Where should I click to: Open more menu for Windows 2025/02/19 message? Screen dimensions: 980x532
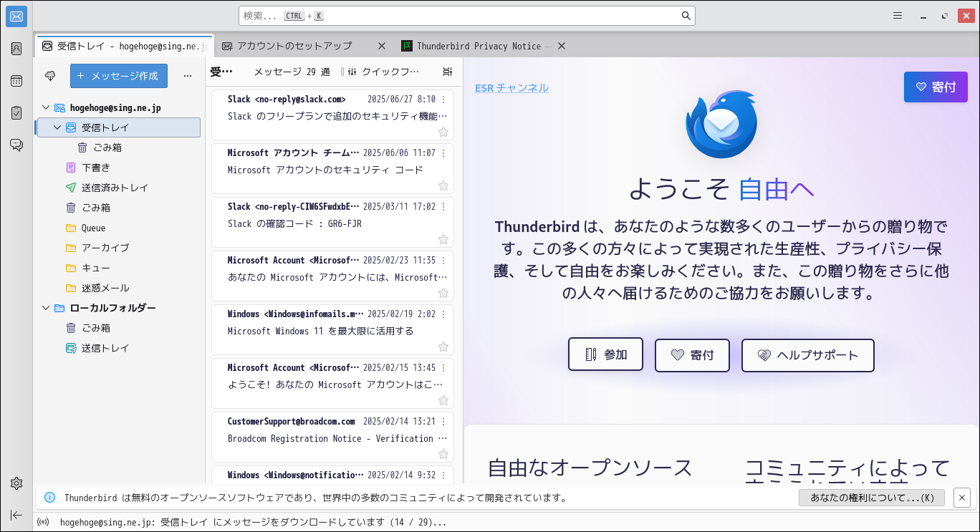click(443, 314)
